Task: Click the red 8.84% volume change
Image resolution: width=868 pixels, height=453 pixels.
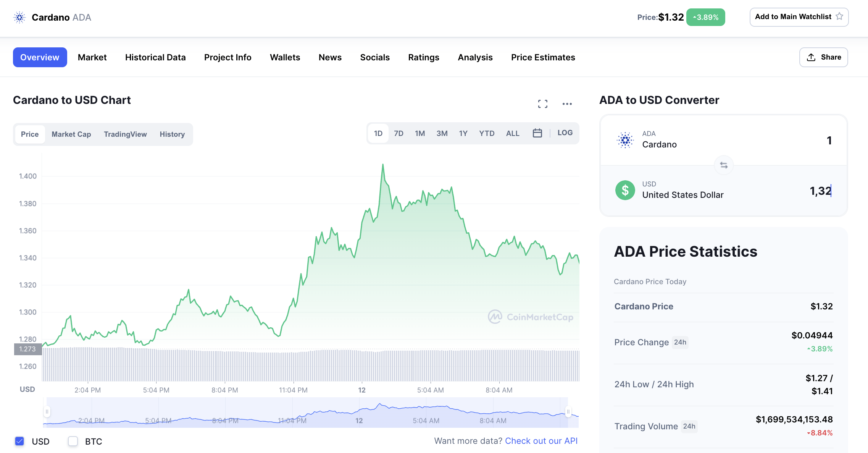Action: pyautogui.click(x=820, y=433)
